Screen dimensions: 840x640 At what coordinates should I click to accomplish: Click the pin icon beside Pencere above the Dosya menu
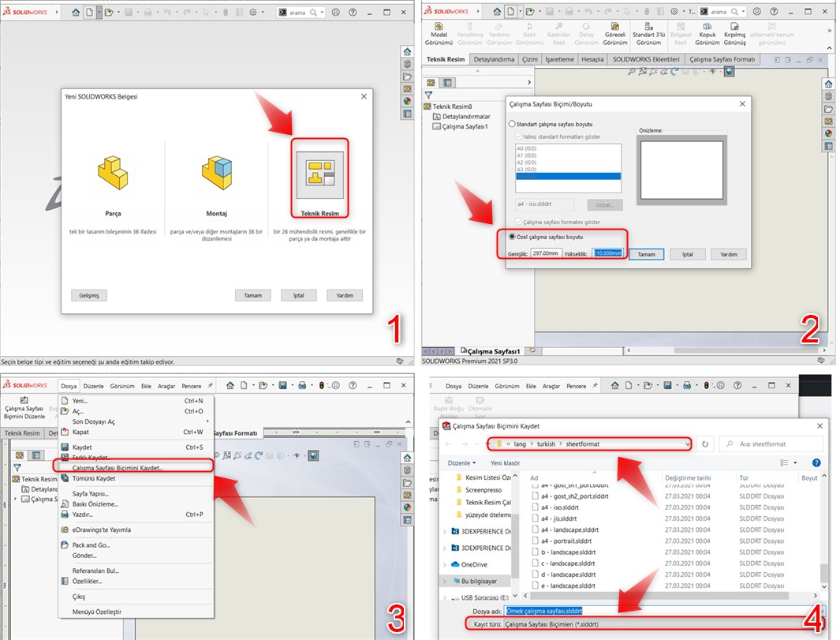coord(210,385)
